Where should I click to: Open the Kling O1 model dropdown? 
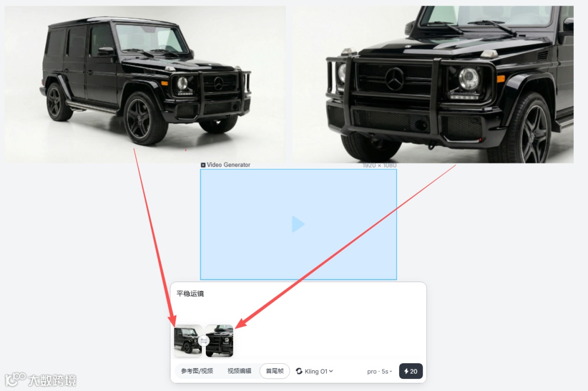click(314, 371)
